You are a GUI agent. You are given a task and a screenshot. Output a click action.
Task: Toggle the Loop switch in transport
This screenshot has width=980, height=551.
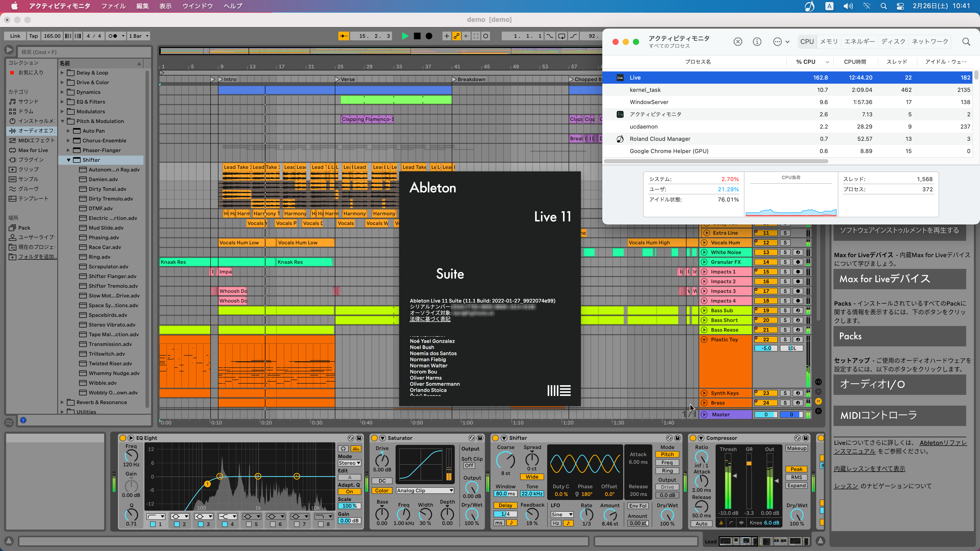pyautogui.click(x=561, y=36)
